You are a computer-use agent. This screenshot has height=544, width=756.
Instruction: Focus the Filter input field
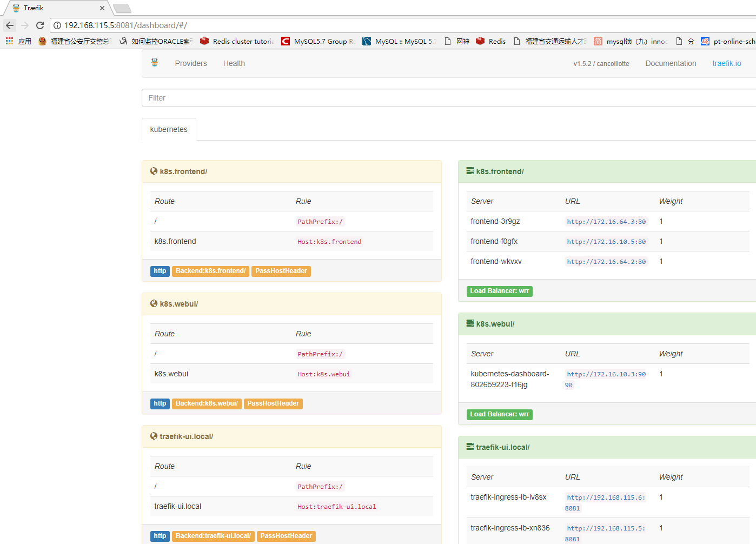coord(449,98)
